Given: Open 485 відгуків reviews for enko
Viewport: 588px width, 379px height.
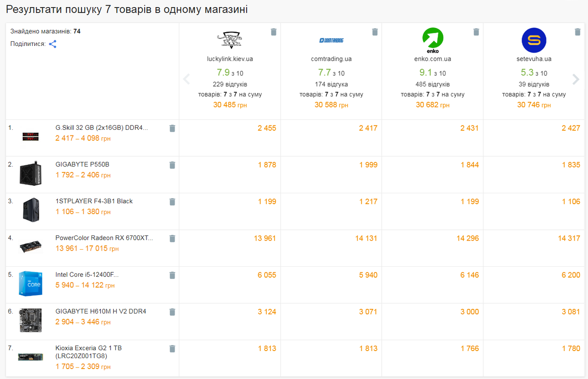Looking at the screenshot, I should coord(432,84).
